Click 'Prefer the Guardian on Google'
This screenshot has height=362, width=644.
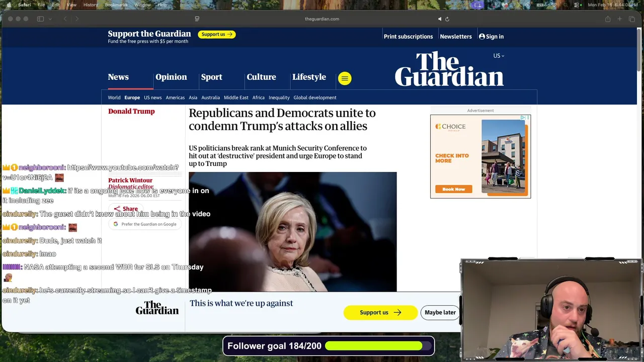click(145, 224)
